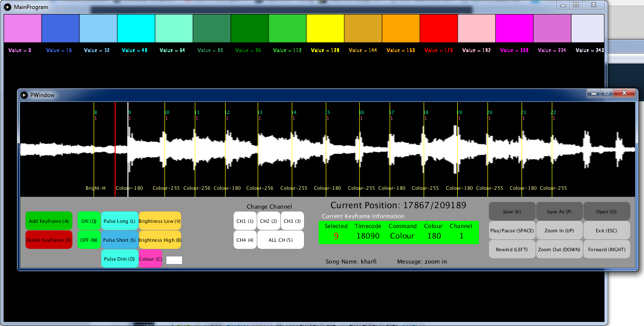Pick the lime green swatch Value 112
The image size is (644, 326).
click(287, 28)
